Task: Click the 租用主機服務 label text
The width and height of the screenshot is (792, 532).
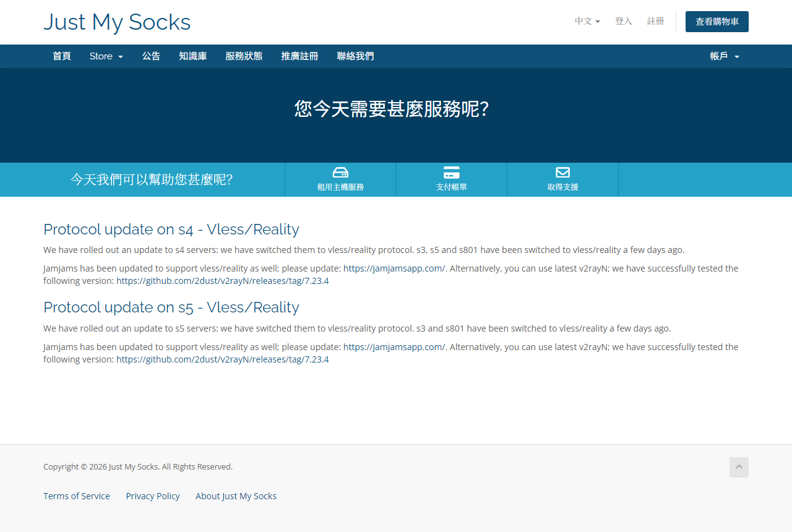Action: point(340,187)
